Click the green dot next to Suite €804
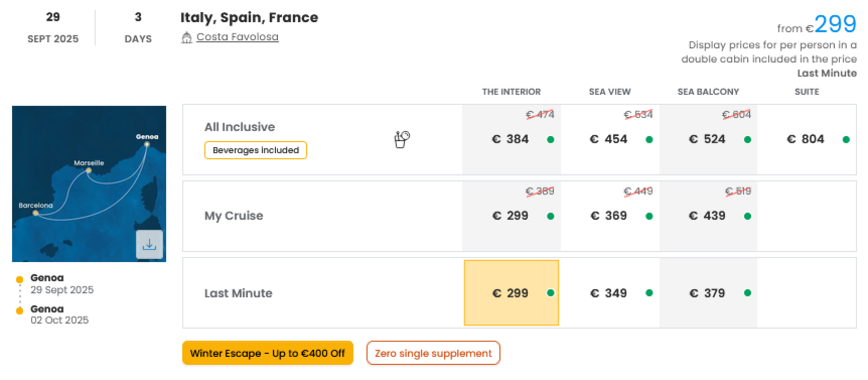The image size is (868, 380). pos(846,140)
